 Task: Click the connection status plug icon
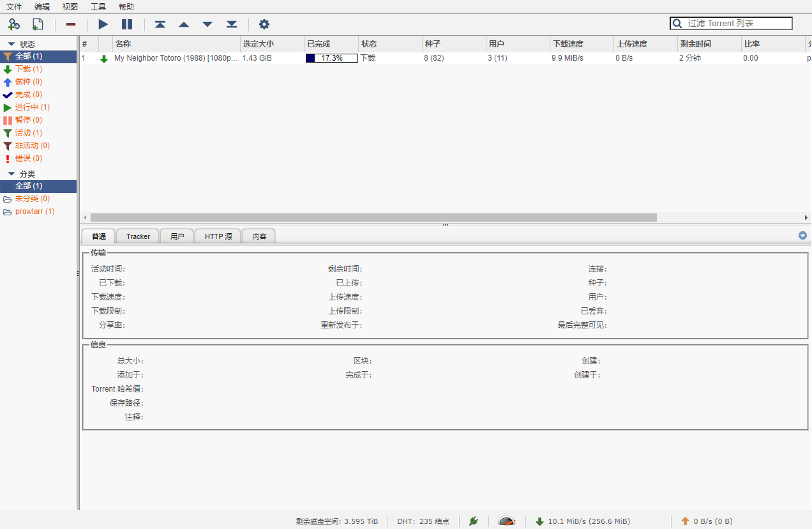click(473, 521)
